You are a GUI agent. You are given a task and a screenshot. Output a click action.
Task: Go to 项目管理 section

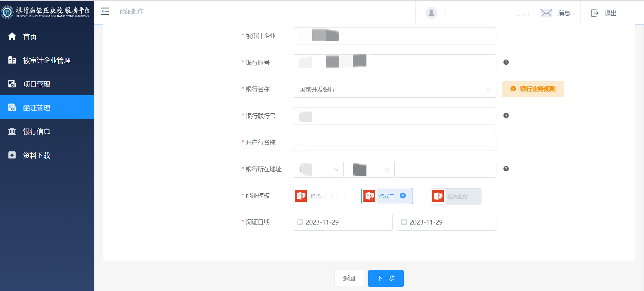point(47,84)
